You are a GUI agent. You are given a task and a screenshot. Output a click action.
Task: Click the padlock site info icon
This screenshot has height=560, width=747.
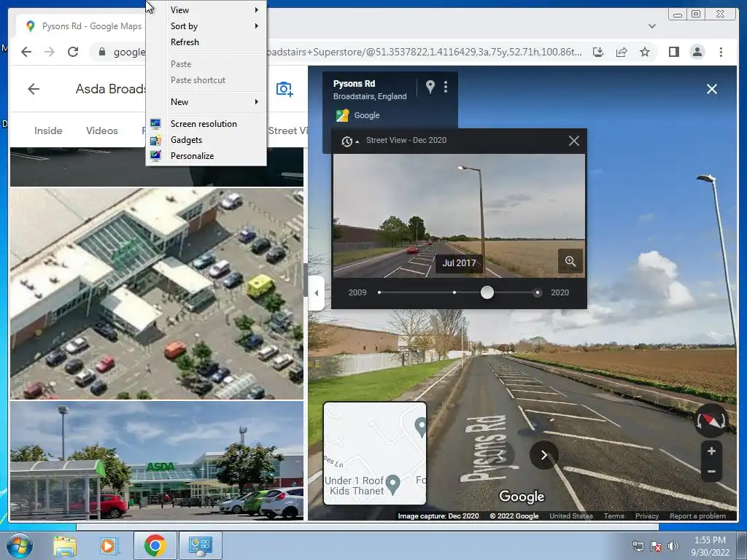(102, 52)
